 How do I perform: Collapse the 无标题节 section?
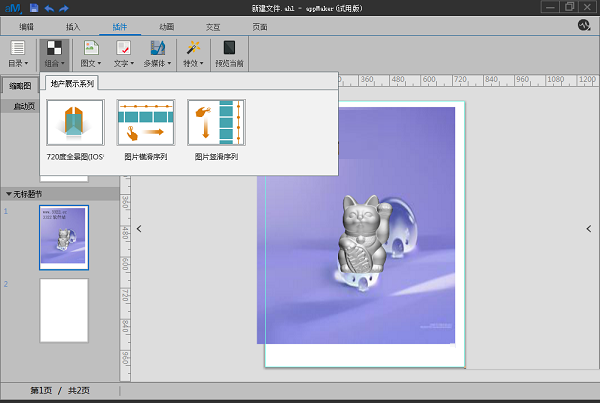pyautogui.click(x=9, y=193)
